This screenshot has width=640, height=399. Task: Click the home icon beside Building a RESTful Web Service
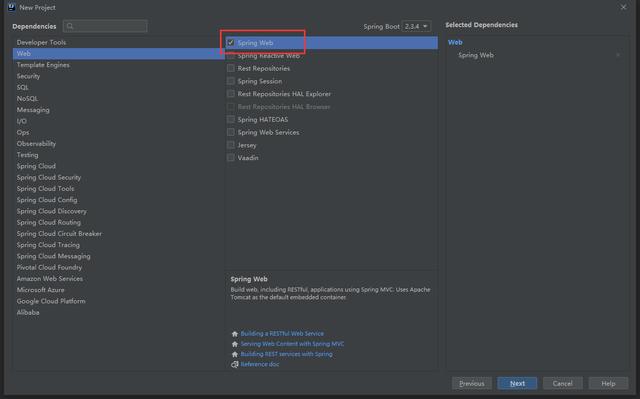[x=235, y=334]
